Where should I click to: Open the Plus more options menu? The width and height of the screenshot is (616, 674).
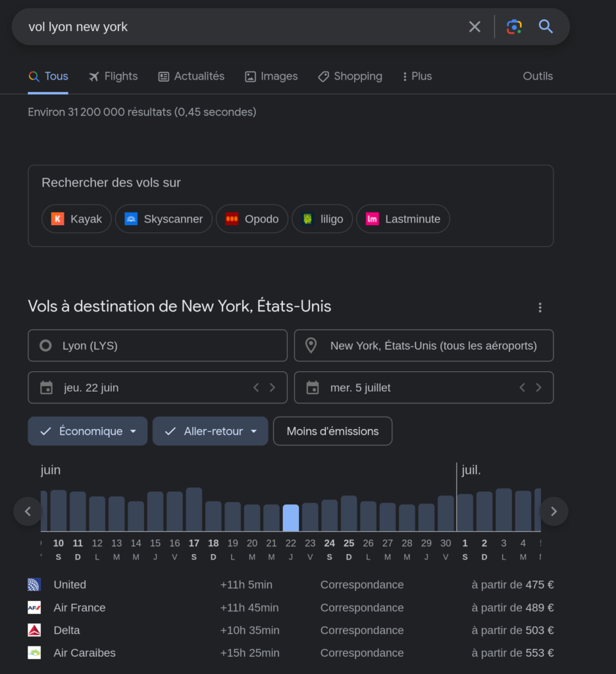417,76
